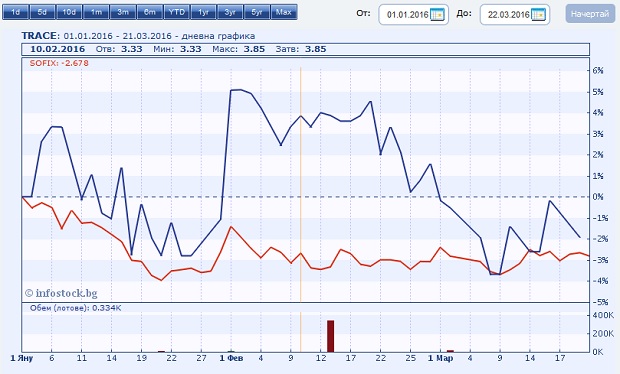
Task: Click the 1 Мар axis label
Action: point(440,358)
